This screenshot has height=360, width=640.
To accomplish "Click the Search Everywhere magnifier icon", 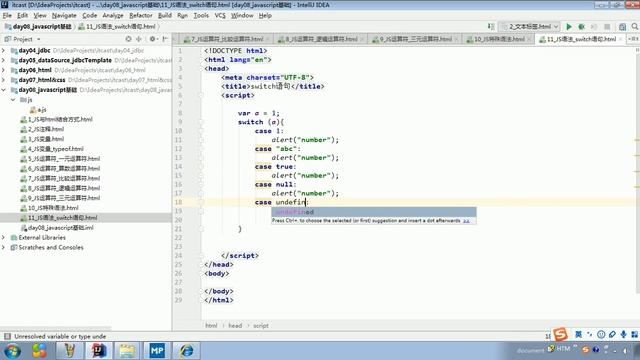I will pyautogui.click(x=635, y=27).
